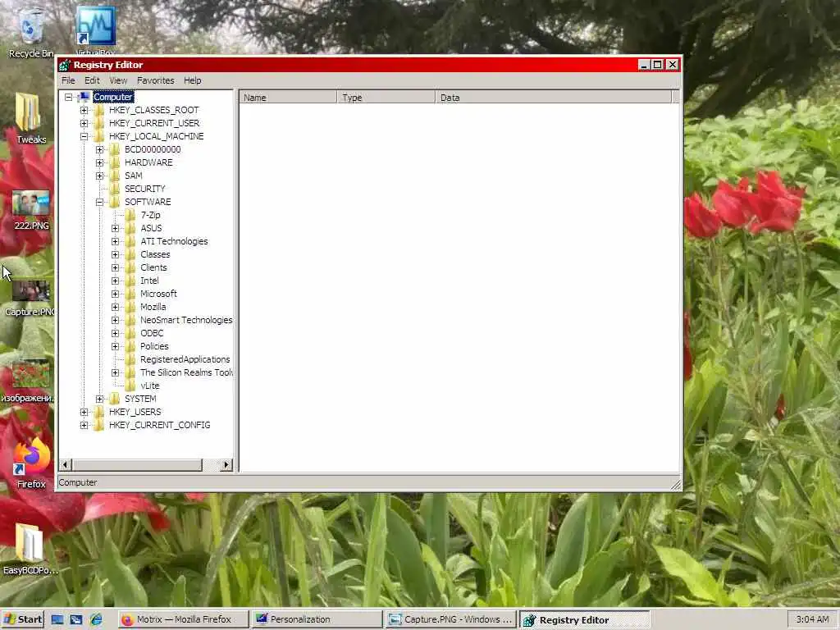Click the horizontal scrollbar thumb in tree pane

pos(137,464)
